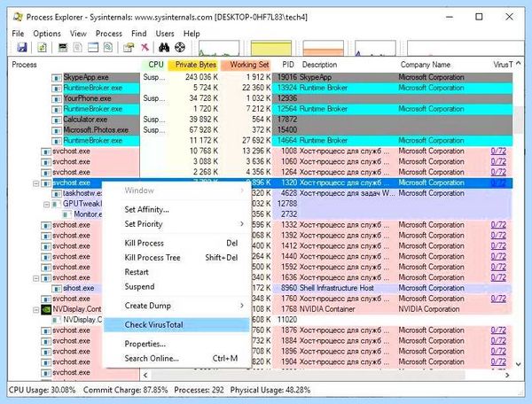Open VirusTotal 0/72 link for PID 1904
This screenshot has height=404, width=532.
click(498, 362)
